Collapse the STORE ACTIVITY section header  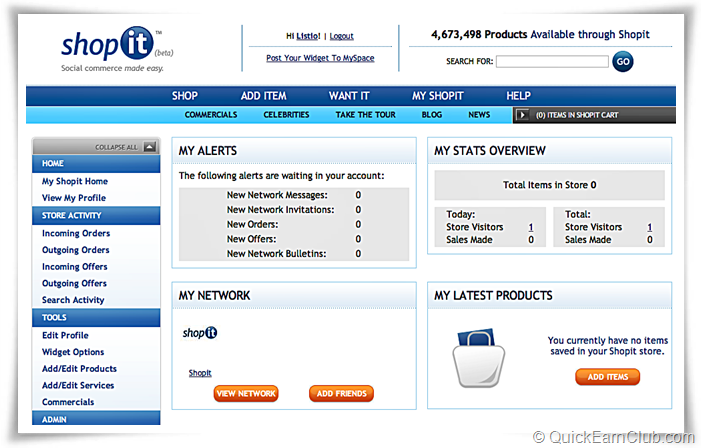[96, 216]
